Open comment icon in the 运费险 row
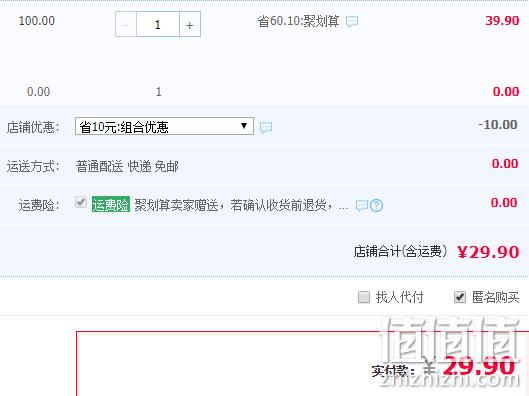 [362, 205]
